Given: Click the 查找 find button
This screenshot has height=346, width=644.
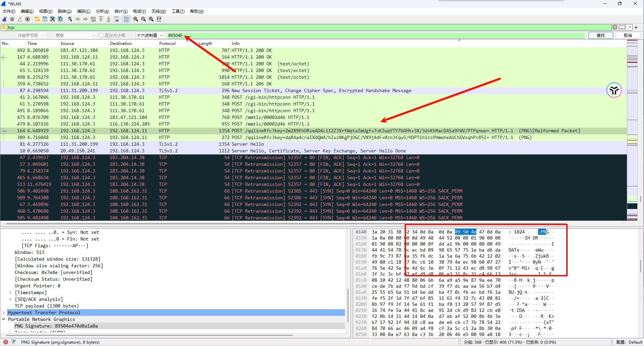Looking at the screenshot, I should [x=600, y=35].
